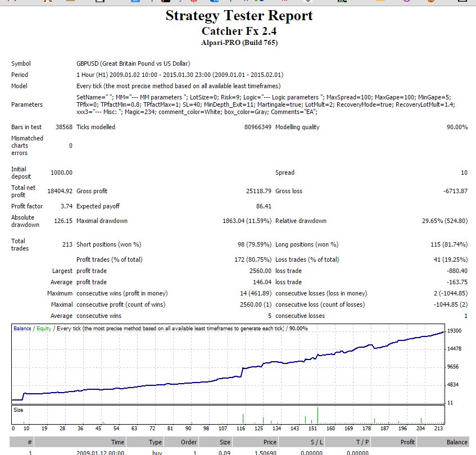476x455 pixels.
Task: Select 'GBPUSD (Great Britain Pound vs US Dollar)'
Action: click(133, 63)
